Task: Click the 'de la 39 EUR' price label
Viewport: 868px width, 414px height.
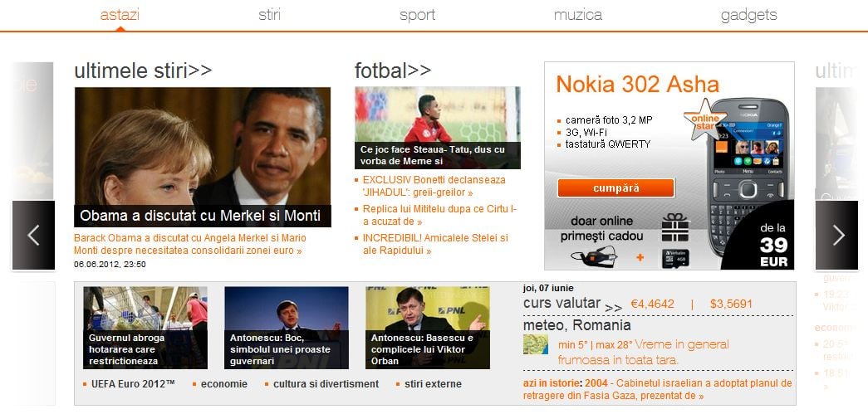Action: [x=773, y=245]
